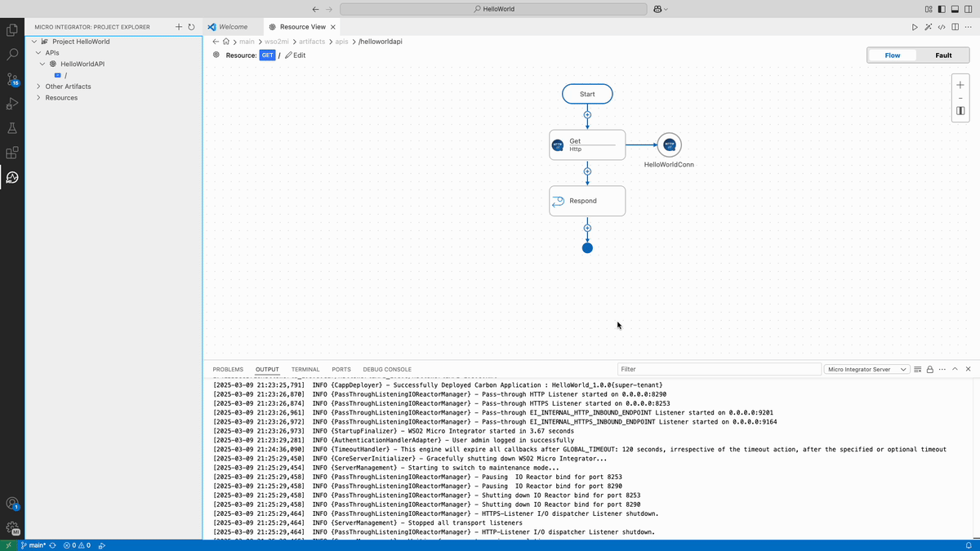Add a mediator below the Respond node

point(587,229)
